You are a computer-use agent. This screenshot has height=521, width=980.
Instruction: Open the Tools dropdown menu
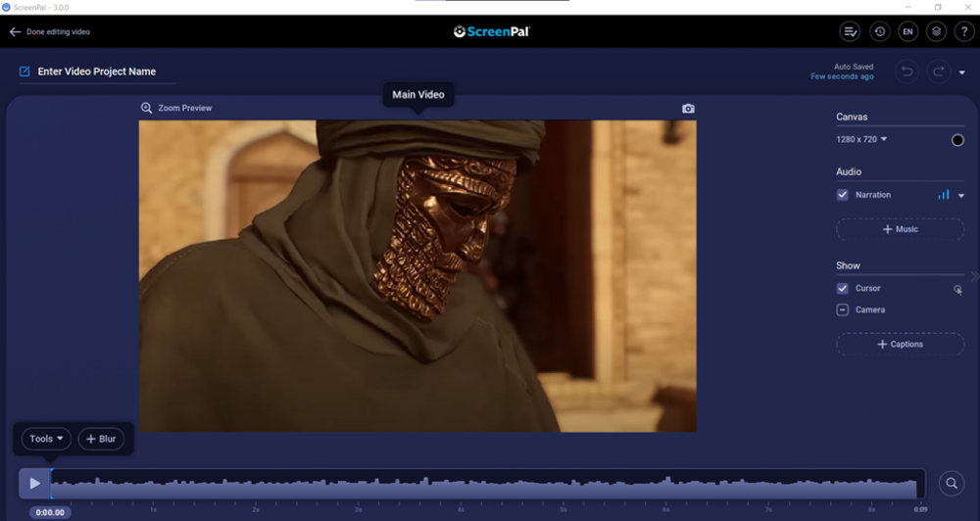point(46,439)
